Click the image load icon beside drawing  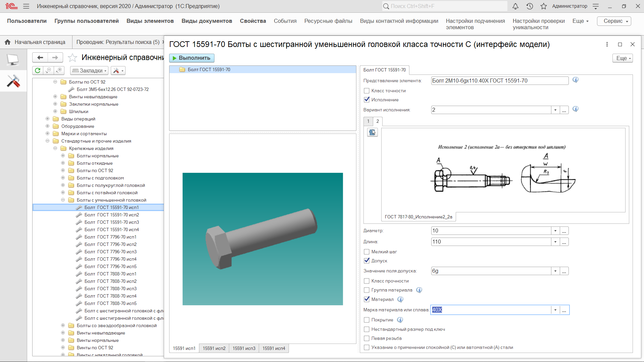pos(372,133)
